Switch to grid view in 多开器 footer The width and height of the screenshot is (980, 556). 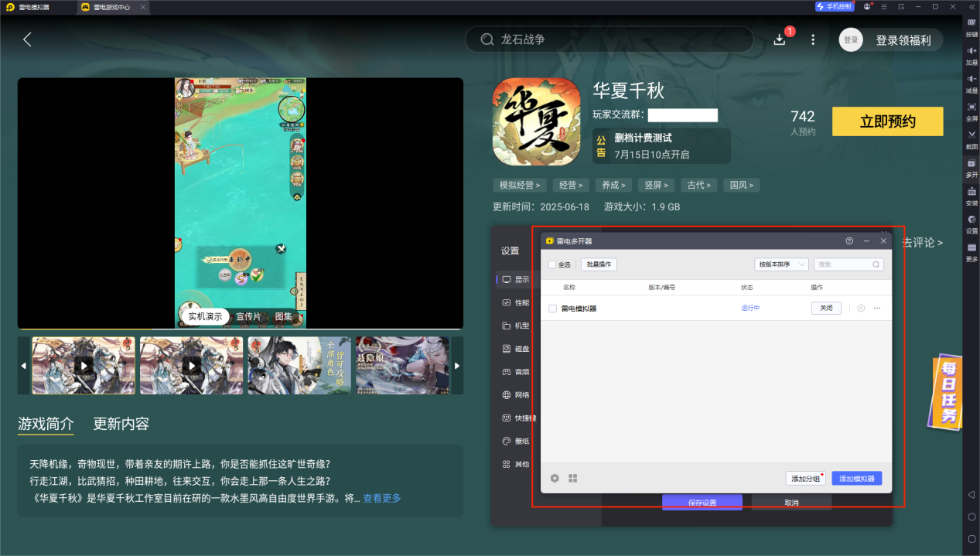point(573,478)
